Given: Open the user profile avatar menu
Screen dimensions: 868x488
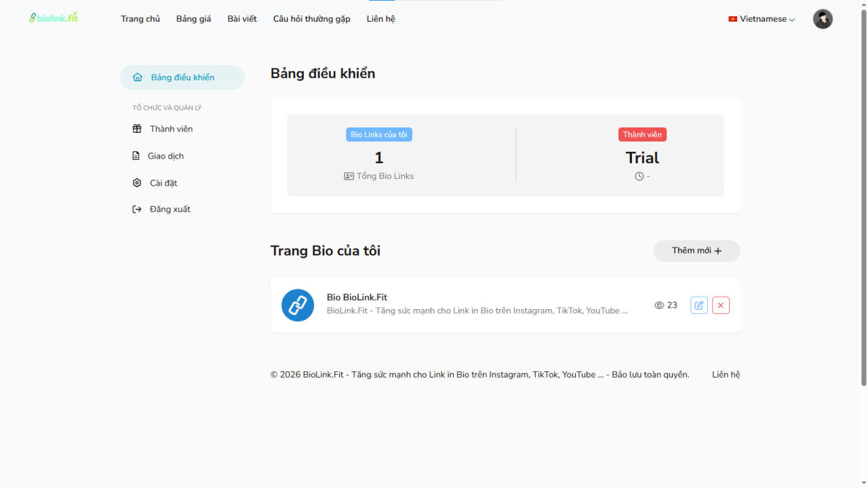Looking at the screenshot, I should tap(822, 19).
